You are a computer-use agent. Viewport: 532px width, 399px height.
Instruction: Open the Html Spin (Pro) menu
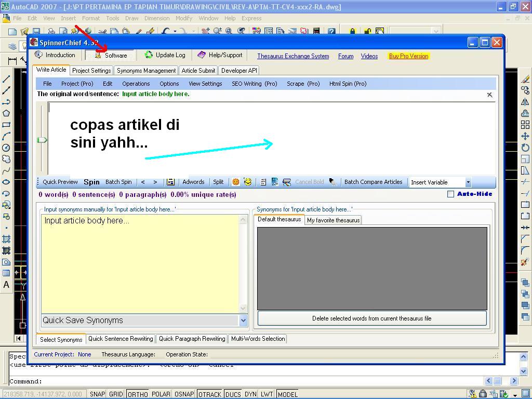click(348, 84)
